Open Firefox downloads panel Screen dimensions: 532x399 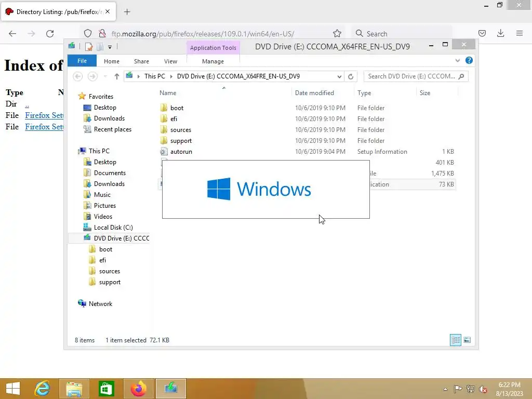point(500,33)
